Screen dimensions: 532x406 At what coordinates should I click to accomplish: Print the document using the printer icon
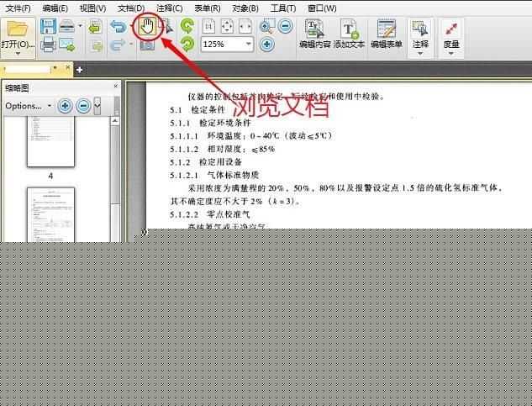coord(48,45)
